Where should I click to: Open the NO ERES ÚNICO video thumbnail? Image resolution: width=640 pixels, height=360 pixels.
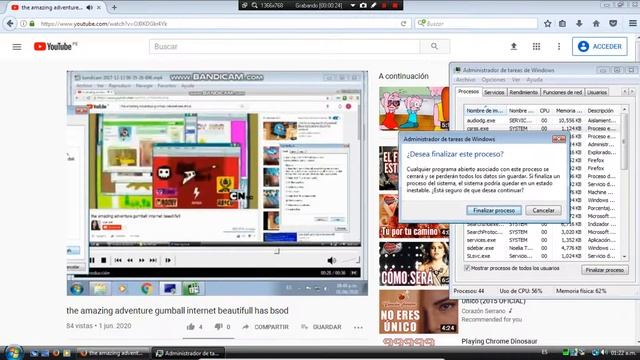pyautogui.click(x=418, y=312)
